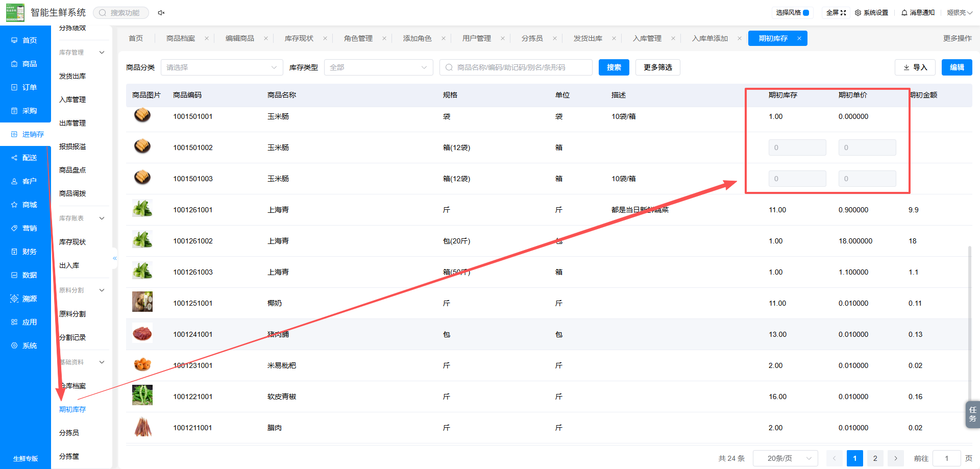Open the 商品 products sidebar item
Viewport: 980px width, 469px height.
point(24,64)
